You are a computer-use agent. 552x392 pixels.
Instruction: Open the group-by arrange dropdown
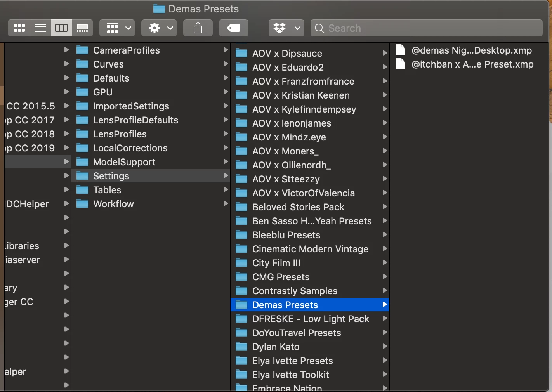pos(117,28)
